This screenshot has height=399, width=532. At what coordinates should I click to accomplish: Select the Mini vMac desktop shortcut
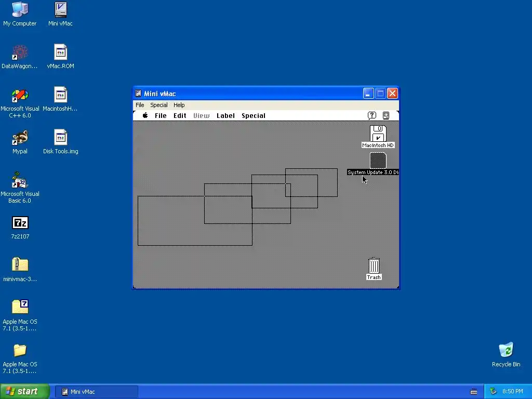point(60,14)
